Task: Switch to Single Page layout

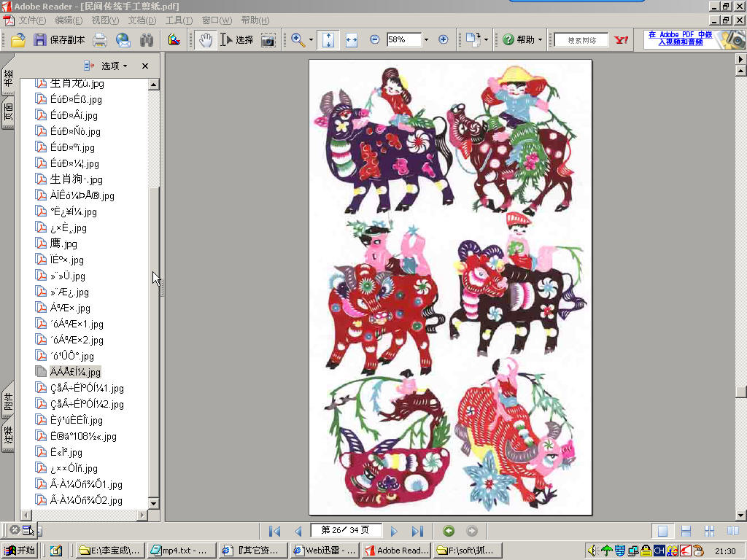Action: point(662,531)
